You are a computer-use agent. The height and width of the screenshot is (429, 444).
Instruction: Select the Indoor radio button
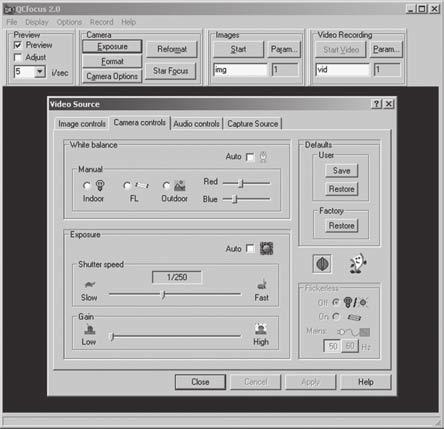click(x=87, y=185)
